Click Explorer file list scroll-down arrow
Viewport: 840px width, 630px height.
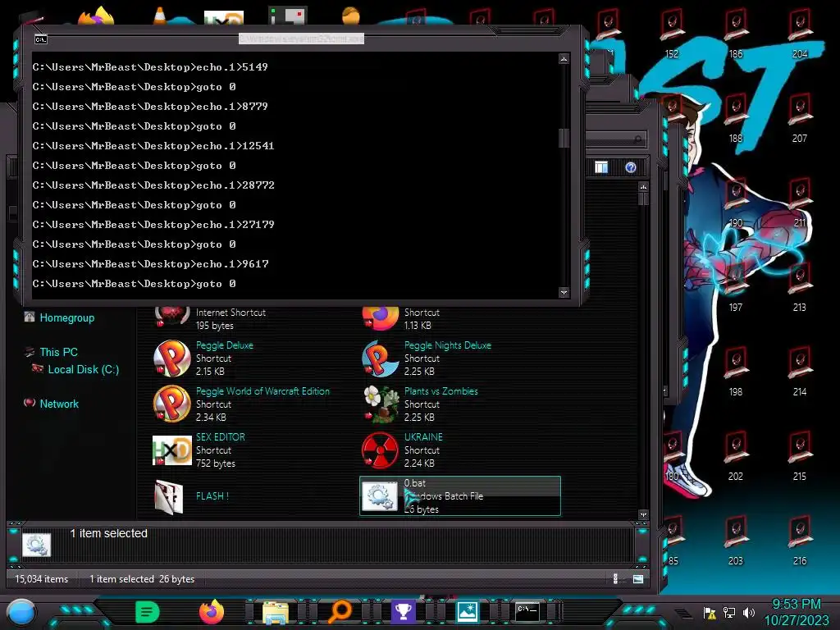point(643,515)
